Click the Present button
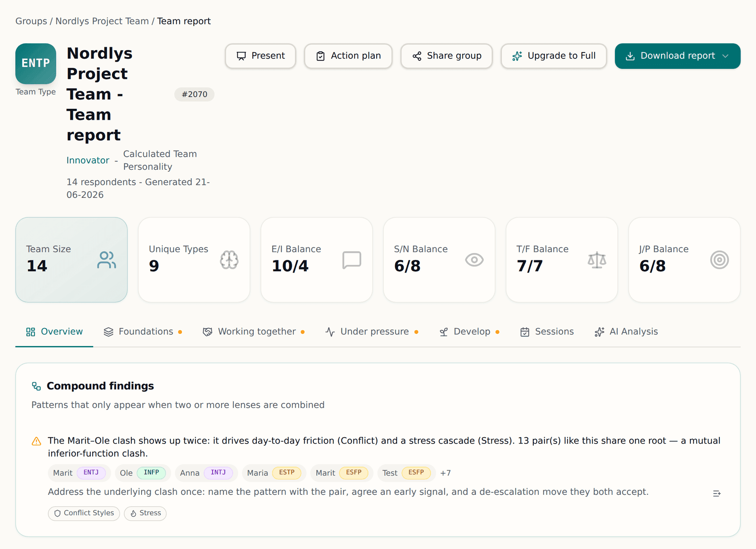 click(x=260, y=56)
